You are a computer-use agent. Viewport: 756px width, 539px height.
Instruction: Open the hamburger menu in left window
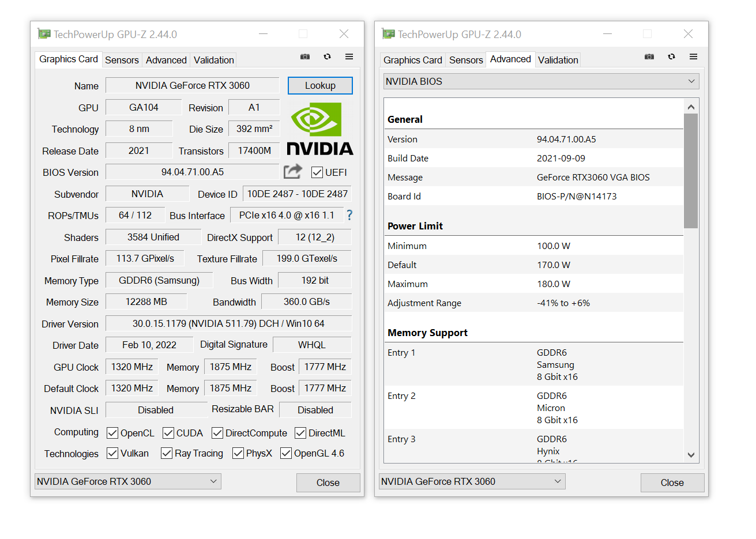pyautogui.click(x=349, y=56)
